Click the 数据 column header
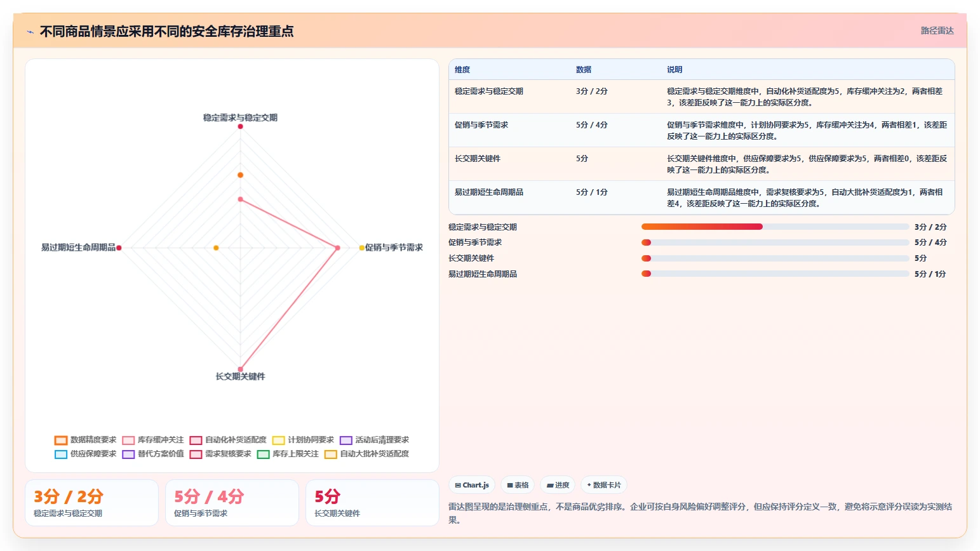 [x=584, y=70]
